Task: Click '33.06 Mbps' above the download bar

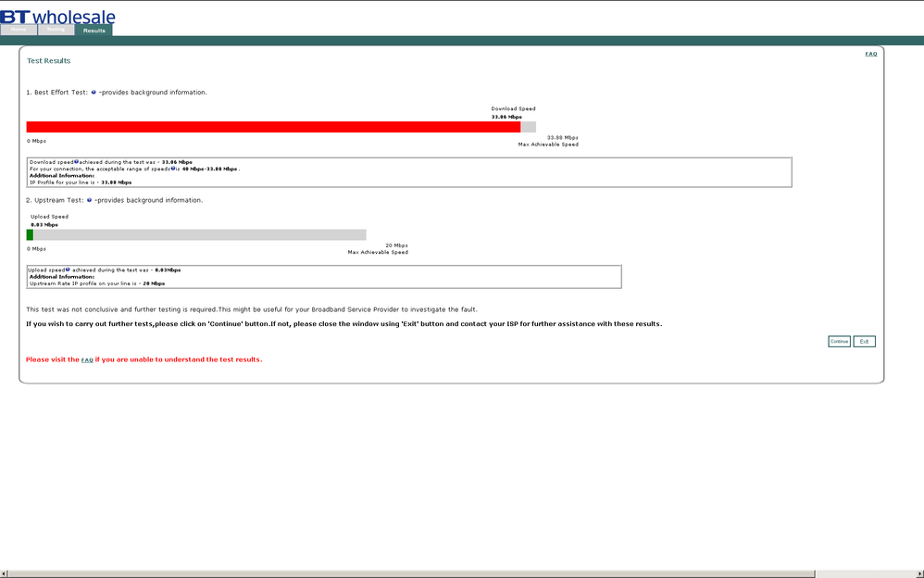Action: (506, 117)
